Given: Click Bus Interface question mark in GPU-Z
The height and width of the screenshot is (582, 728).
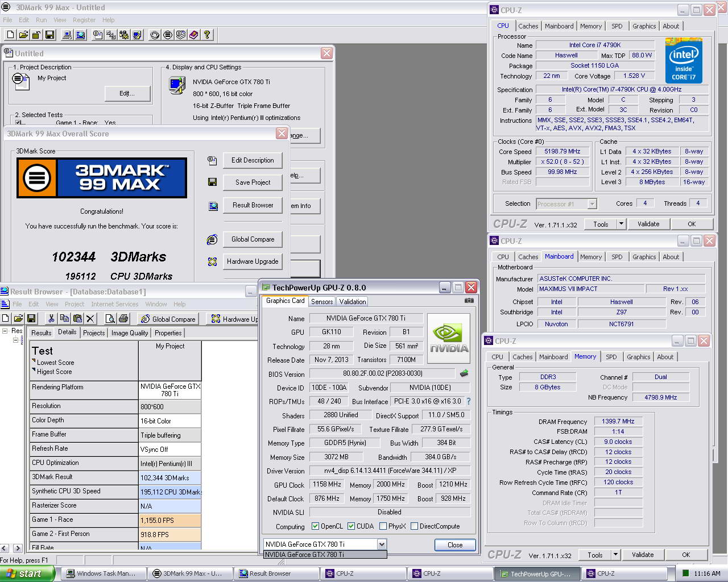Looking at the screenshot, I should point(469,401).
